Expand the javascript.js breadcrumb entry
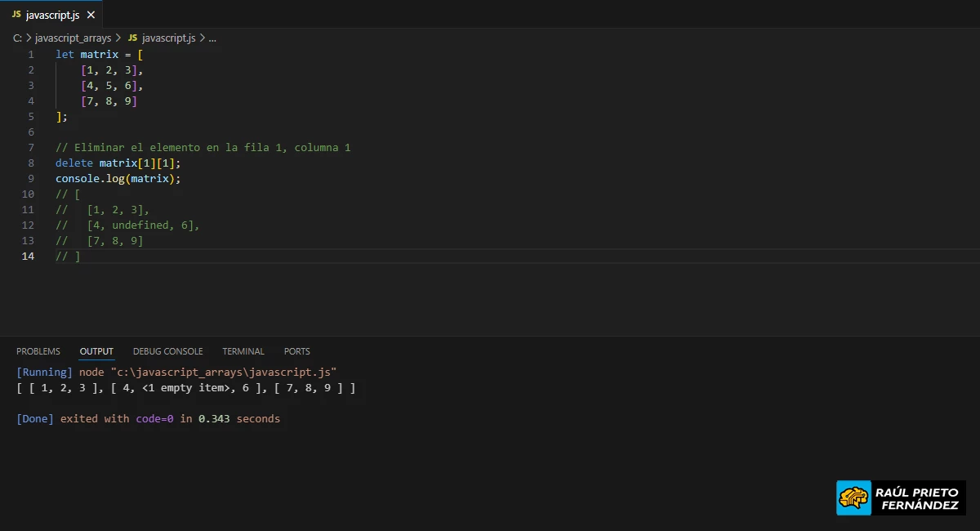 (x=170, y=38)
